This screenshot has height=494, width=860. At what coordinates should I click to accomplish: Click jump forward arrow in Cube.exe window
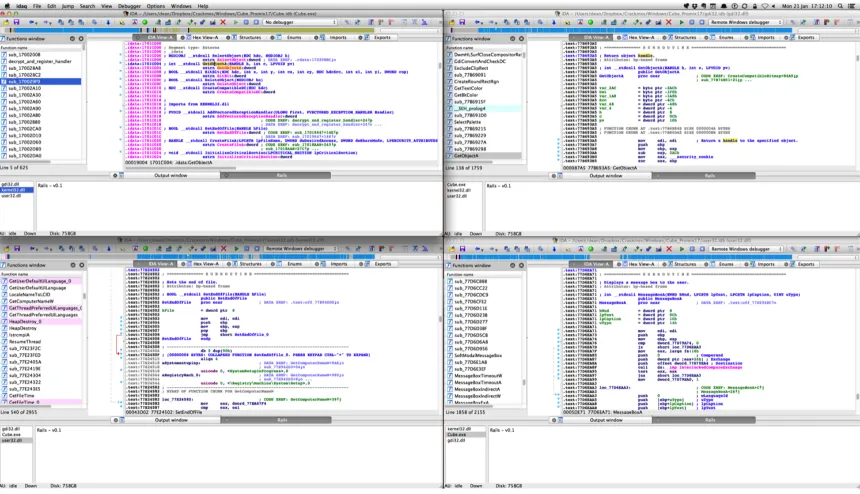coord(46,22)
